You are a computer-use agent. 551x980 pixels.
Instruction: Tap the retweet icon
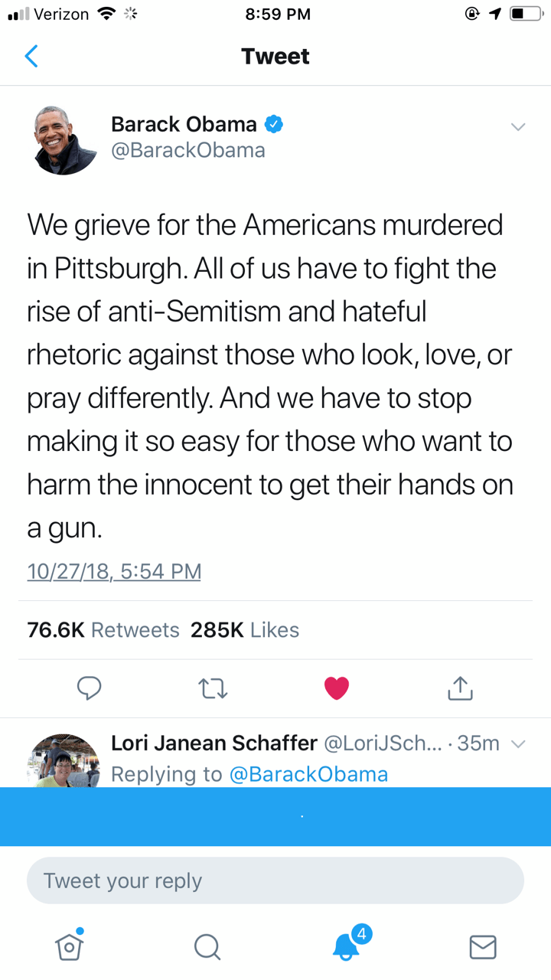(214, 688)
